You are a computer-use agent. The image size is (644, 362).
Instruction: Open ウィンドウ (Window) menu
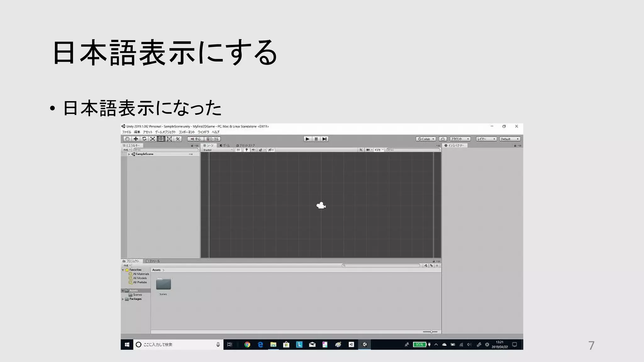pos(203,132)
